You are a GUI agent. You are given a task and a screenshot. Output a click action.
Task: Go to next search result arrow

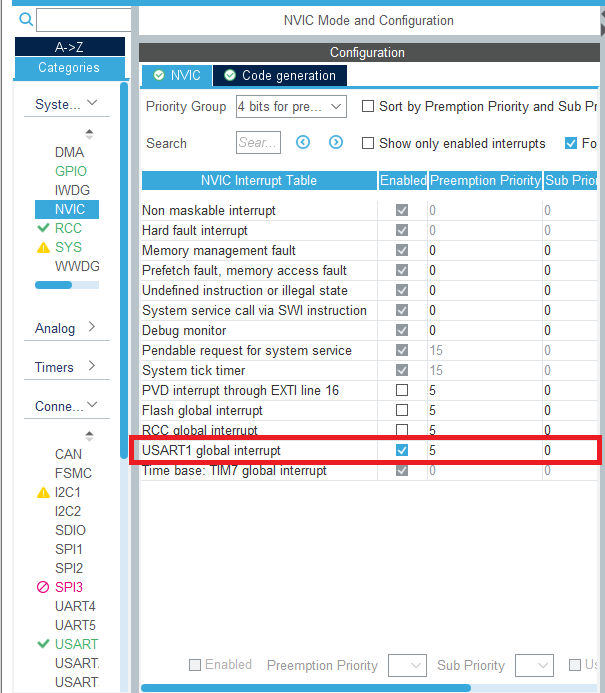tap(336, 142)
